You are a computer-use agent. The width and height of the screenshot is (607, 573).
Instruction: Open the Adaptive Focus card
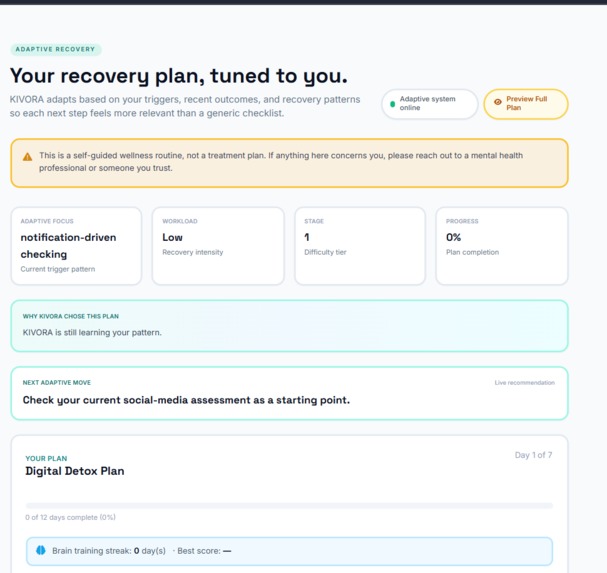click(76, 246)
